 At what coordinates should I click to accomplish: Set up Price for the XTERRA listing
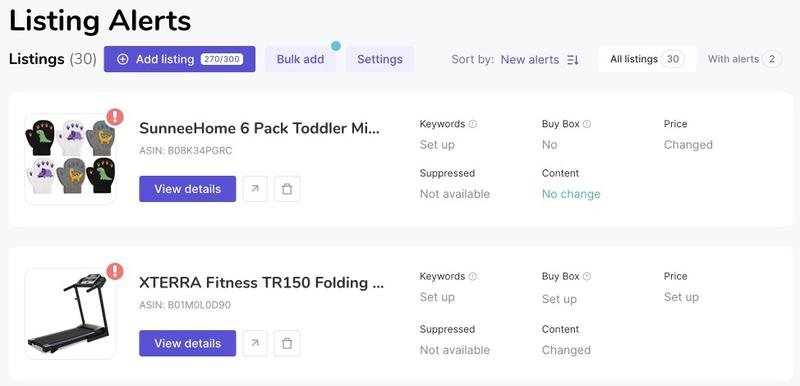pos(681,297)
